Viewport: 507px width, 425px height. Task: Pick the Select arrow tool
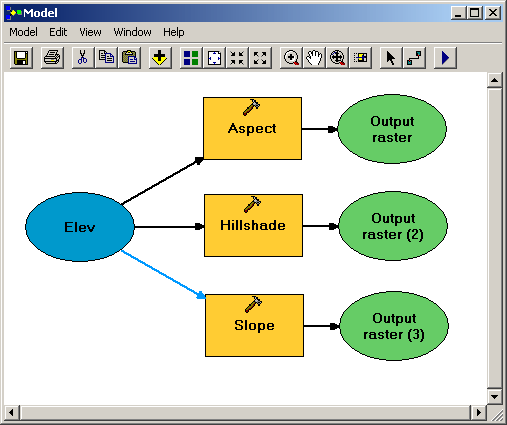(x=391, y=58)
